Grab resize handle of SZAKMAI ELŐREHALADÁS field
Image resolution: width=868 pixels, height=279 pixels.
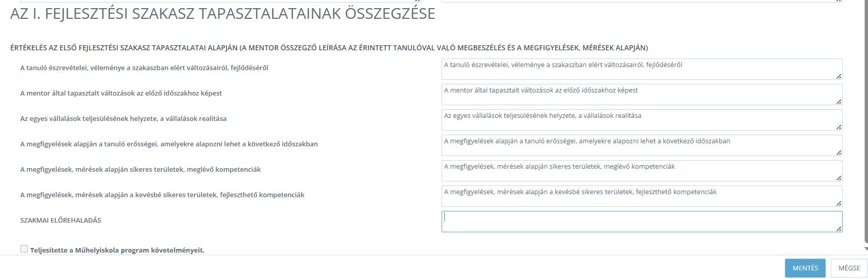(x=839, y=229)
